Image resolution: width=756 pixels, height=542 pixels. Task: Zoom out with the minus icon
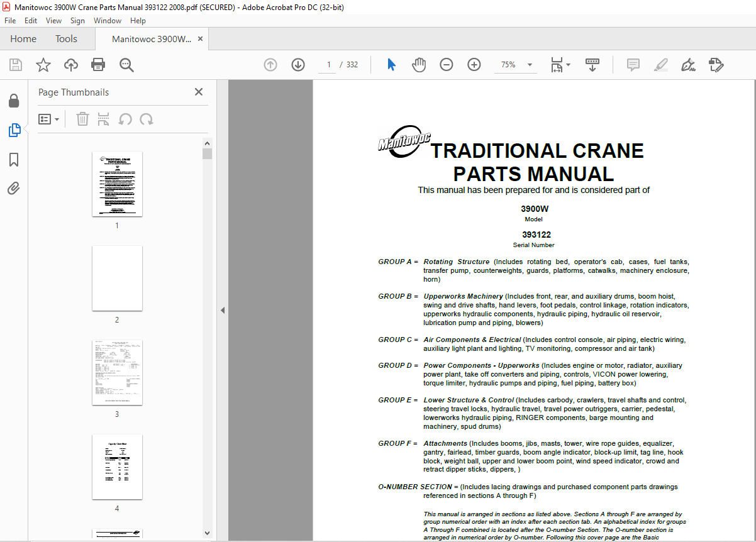click(x=447, y=65)
